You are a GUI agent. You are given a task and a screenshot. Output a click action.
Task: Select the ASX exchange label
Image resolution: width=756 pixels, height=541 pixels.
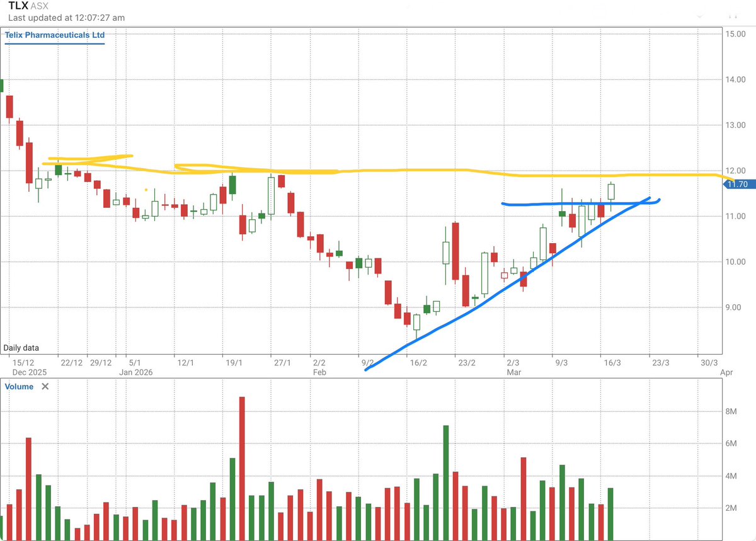(40, 6)
